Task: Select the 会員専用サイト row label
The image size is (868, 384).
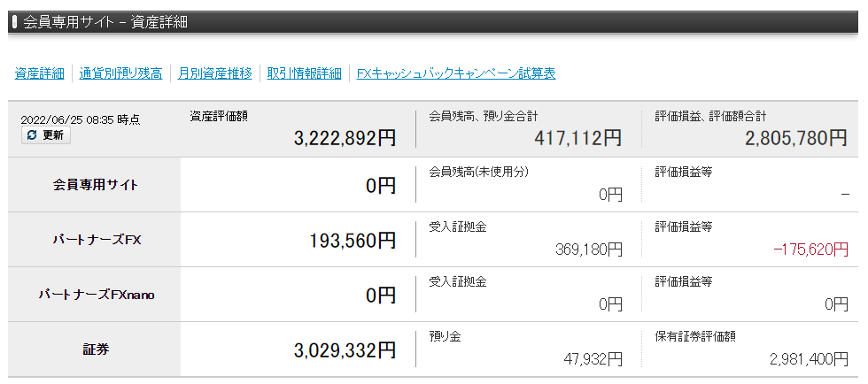Action: (x=96, y=185)
